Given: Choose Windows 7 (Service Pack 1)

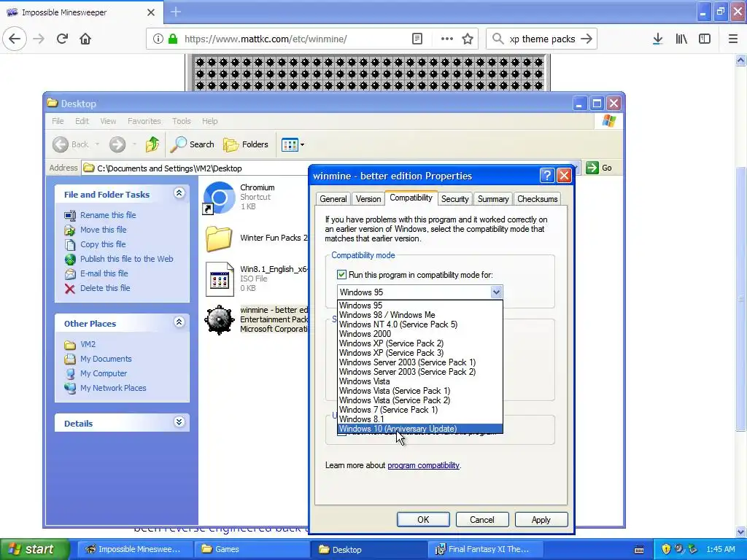Looking at the screenshot, I should coord(419,410).
